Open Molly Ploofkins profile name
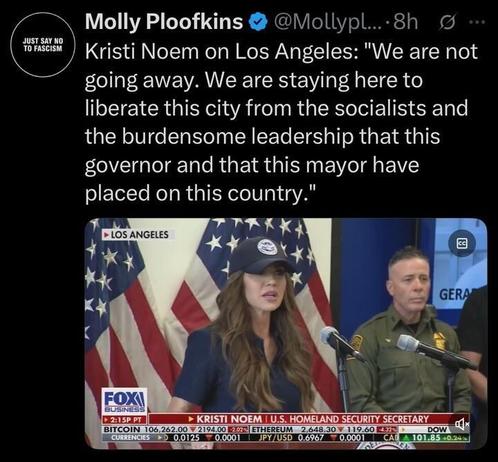498x462 pixels. (163, 22)
